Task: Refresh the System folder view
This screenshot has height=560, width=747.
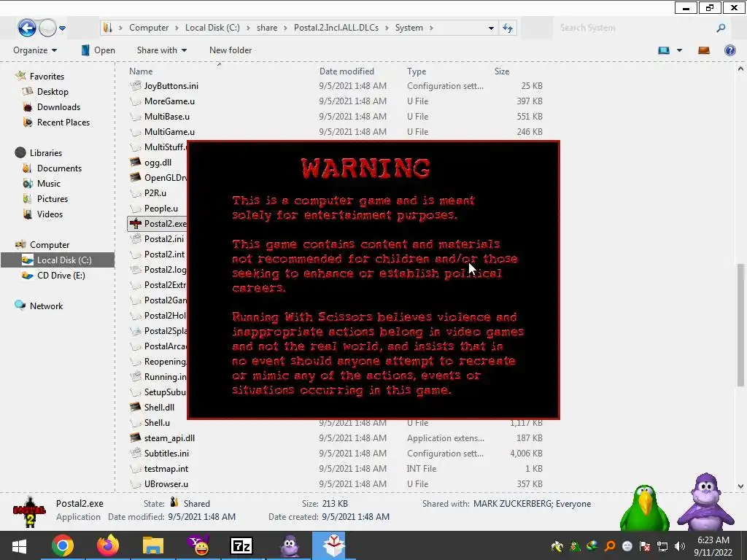Action: point(508,28)
